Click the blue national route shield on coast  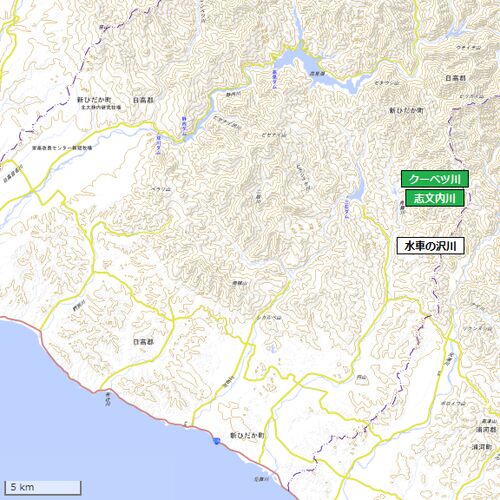point(217,441)
